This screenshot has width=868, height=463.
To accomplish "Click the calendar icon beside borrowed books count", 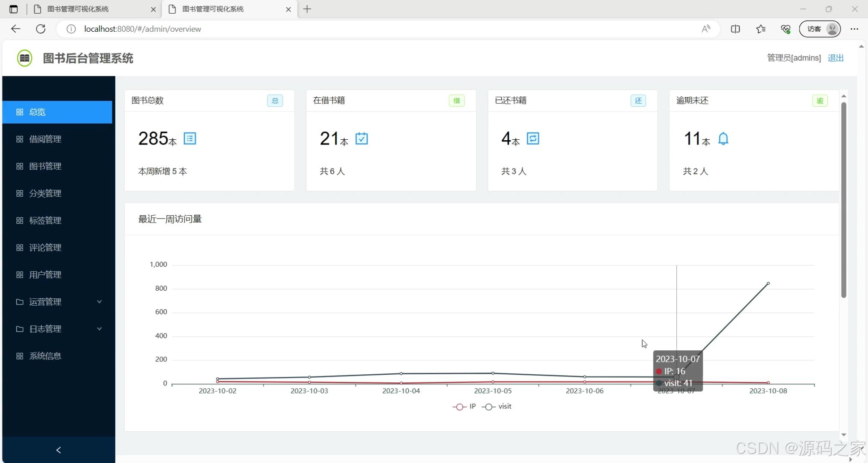I will pos(362,138).
